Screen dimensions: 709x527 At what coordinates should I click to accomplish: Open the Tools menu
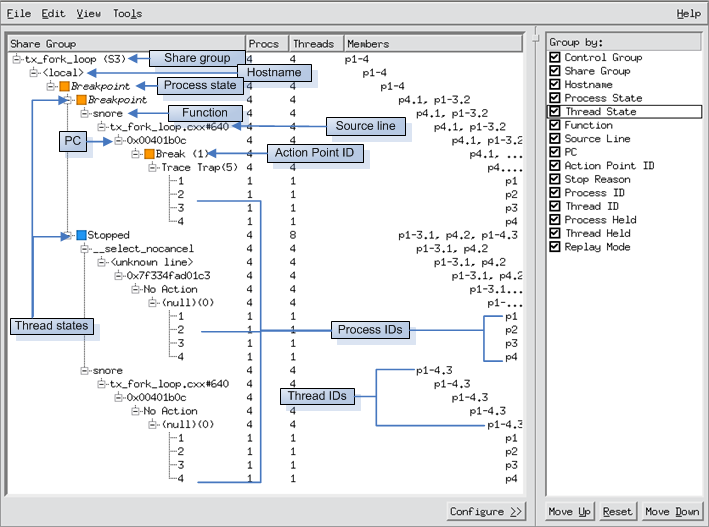click(127, 14)
